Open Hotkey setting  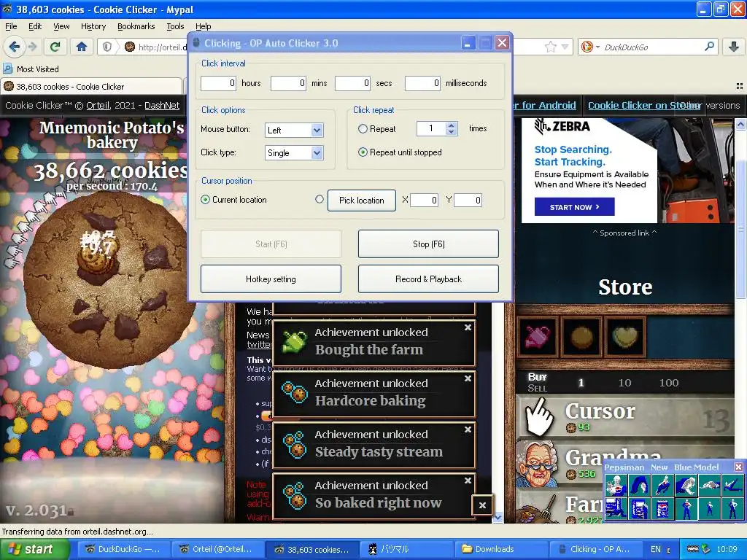click(x=271, y=279)
